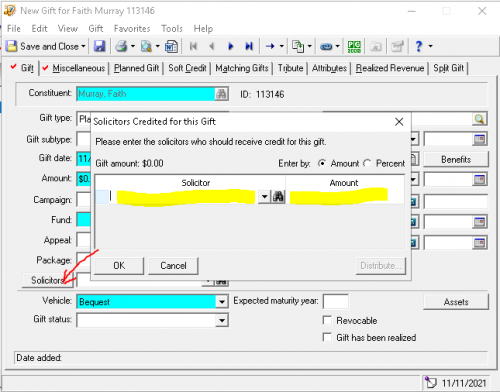This screenshot has height=392, width=500.
Task: Go to the next record arrow
Action: coord(230,46)
